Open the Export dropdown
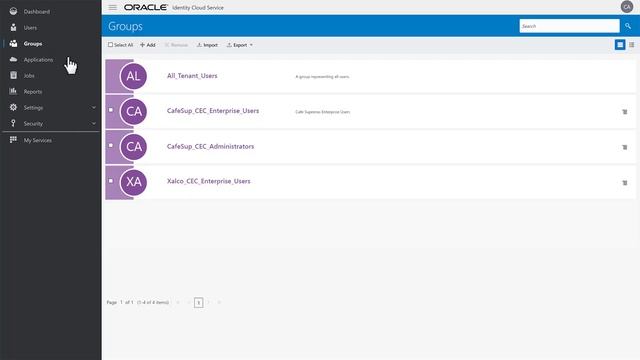640x360 pixels. [240, 45]
